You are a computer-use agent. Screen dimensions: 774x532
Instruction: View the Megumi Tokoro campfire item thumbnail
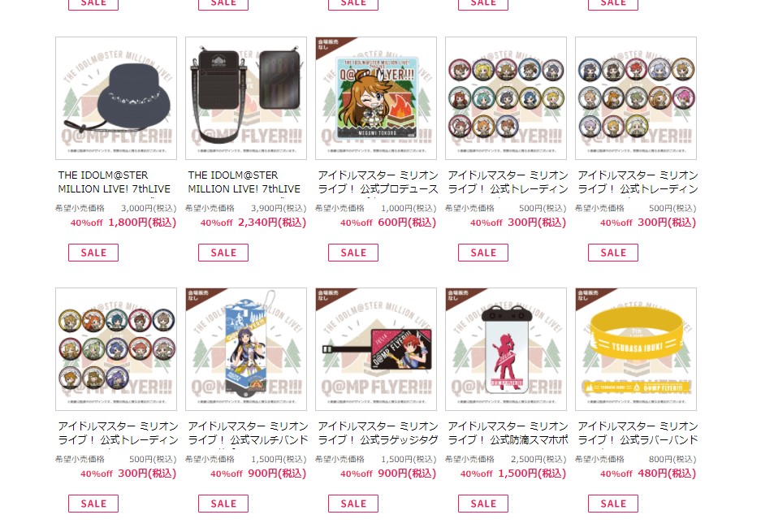click(376, 98)
